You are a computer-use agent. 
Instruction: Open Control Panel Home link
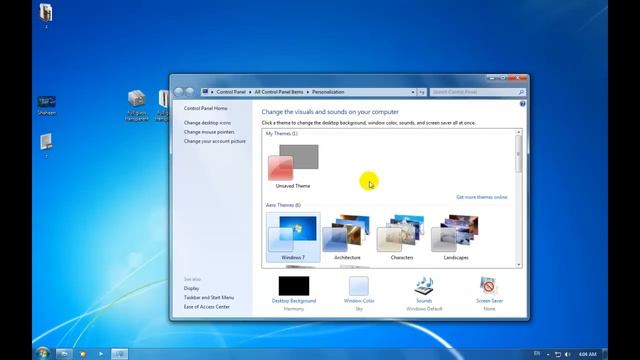pos(205,109)
